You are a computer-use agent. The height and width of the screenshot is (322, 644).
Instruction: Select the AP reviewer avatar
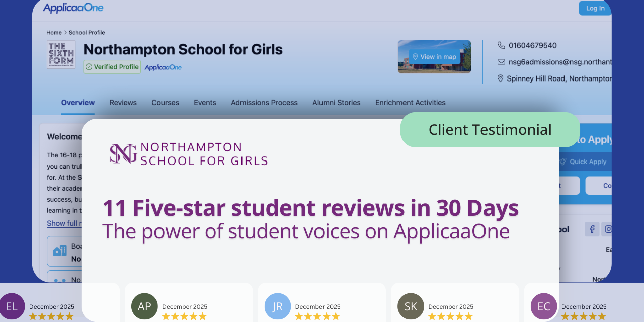coord(144,306)
